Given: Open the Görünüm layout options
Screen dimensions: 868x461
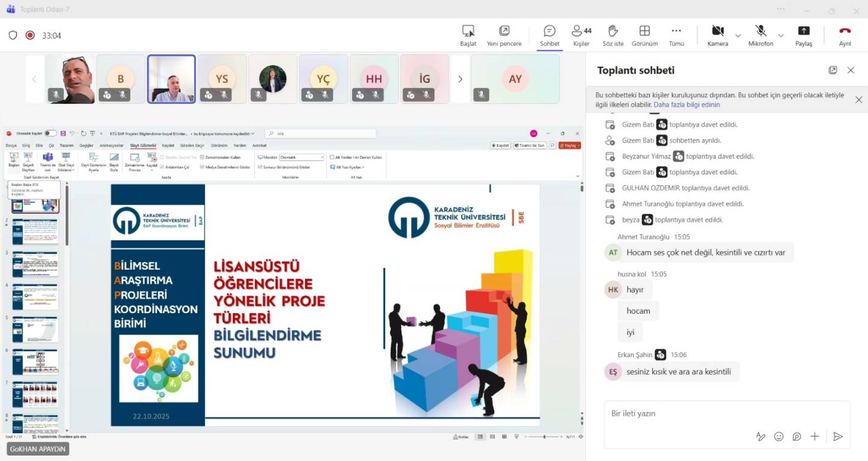Looking at the screenshot, I should click(644, 35).
